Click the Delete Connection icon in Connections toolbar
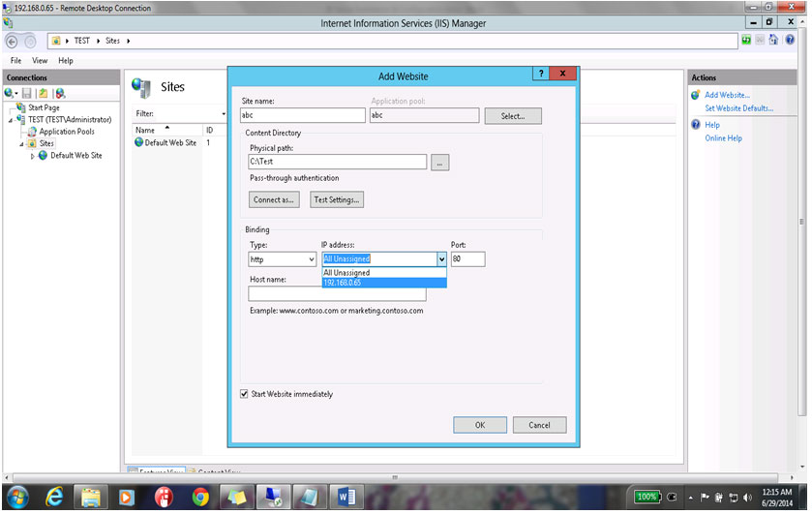This screenshot has width=812, height=514. tap(61, 93)
